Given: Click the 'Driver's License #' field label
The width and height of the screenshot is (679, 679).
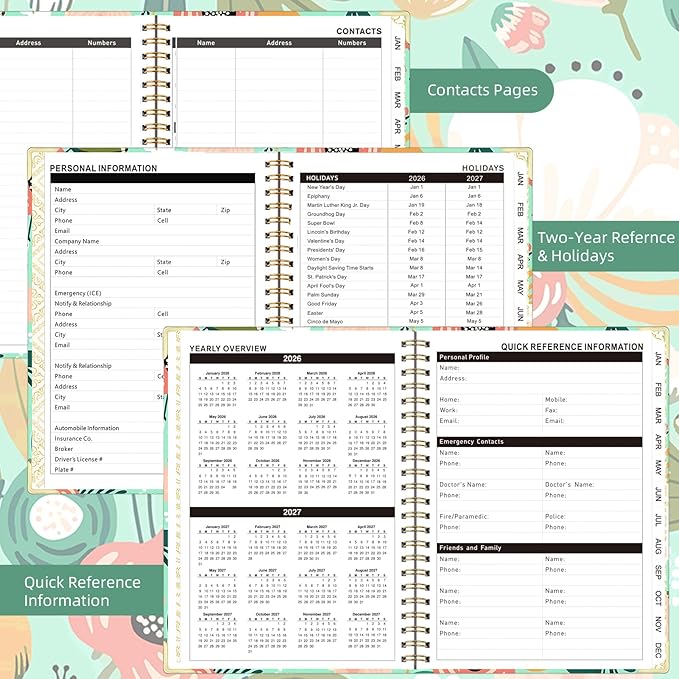Looking at the screenshot, I should 78,459.
